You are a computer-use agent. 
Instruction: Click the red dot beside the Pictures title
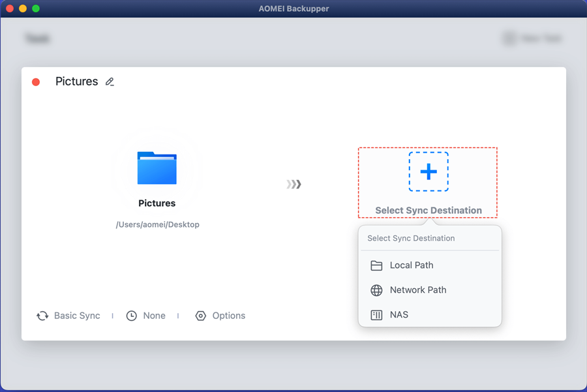coord(36,82)
